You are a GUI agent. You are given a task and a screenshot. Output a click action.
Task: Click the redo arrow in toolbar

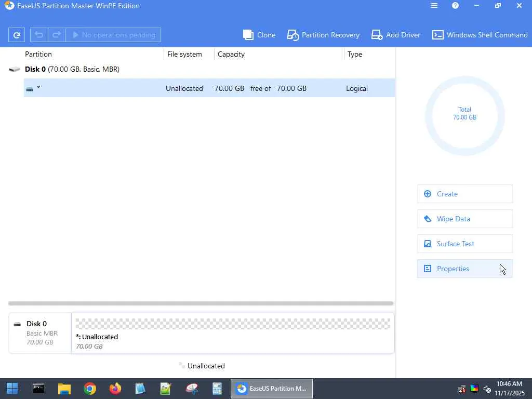57,35
